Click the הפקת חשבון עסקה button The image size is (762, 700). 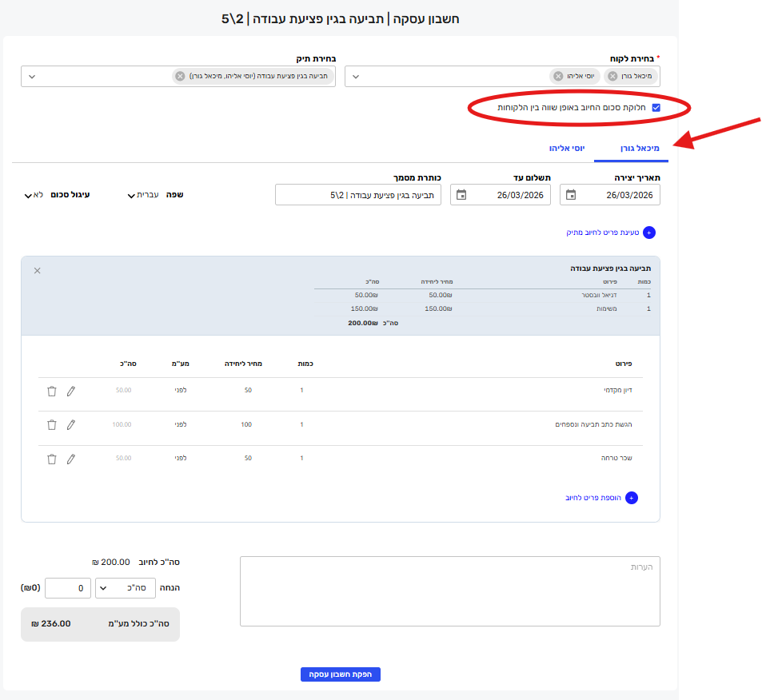341,674
